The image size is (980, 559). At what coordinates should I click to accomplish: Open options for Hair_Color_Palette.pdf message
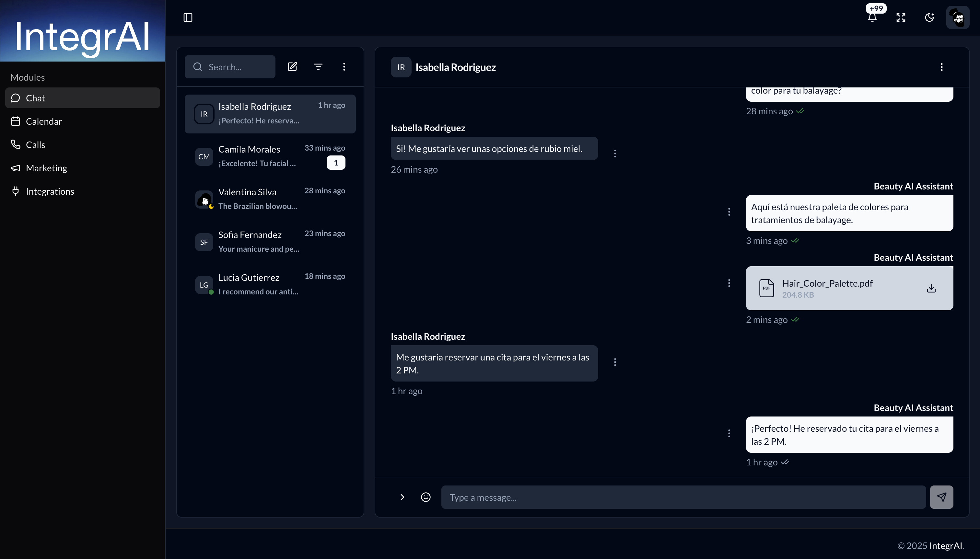pos(729,283)
